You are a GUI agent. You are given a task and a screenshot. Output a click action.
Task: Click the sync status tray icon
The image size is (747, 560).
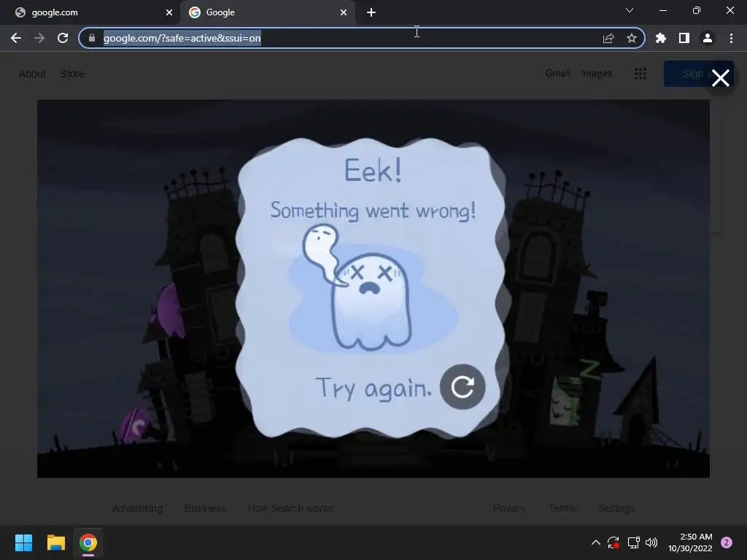(613, 542)
